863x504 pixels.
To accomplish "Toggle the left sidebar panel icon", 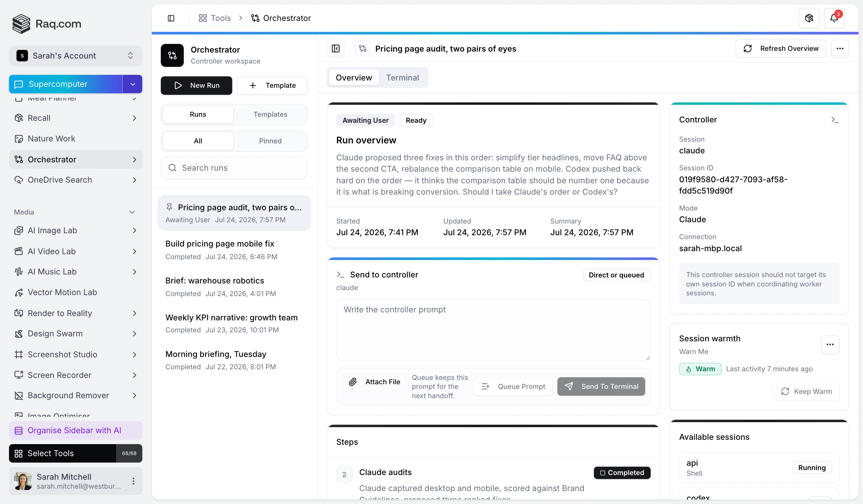I will coord(171,18).
